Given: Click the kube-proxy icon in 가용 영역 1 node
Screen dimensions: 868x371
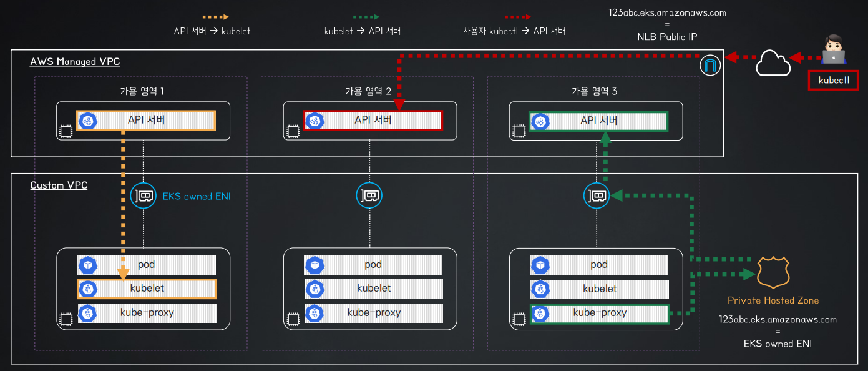Looking at the screenshot, I should pos(88,313).
